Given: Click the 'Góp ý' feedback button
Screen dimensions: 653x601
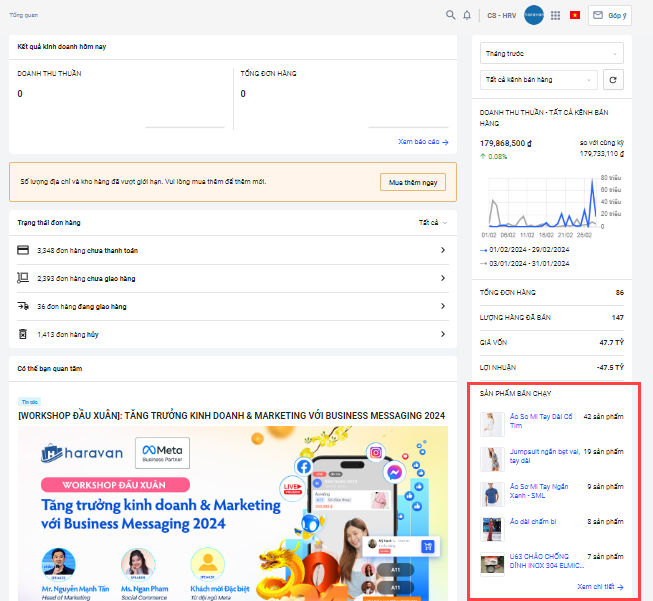Looking at the screenshot, I should [611, 15].
